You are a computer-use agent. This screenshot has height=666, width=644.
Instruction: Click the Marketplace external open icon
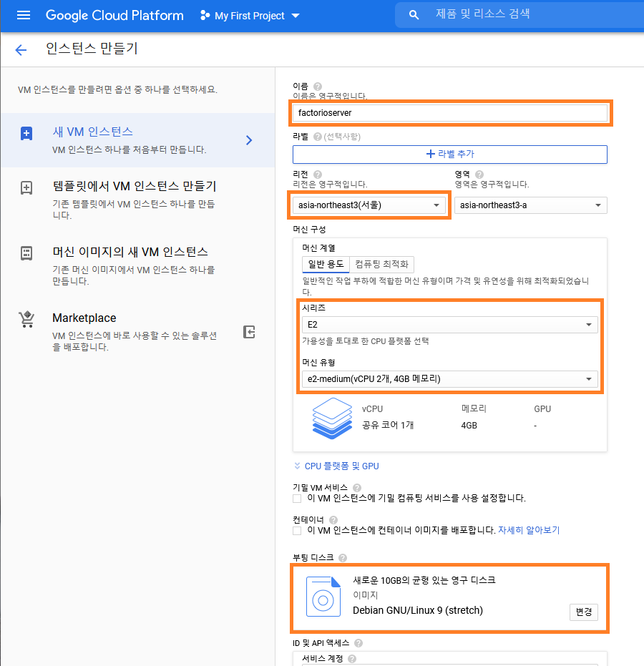249,332
